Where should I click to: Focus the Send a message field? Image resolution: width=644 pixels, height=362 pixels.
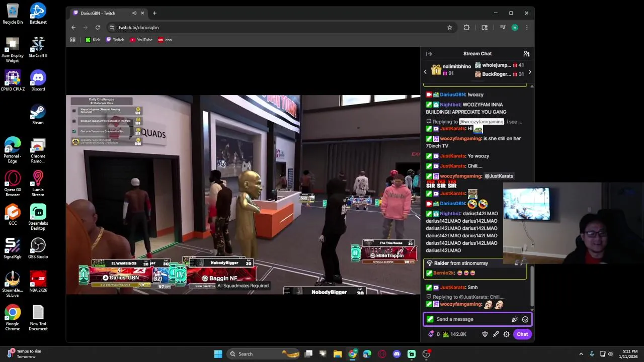477,319
